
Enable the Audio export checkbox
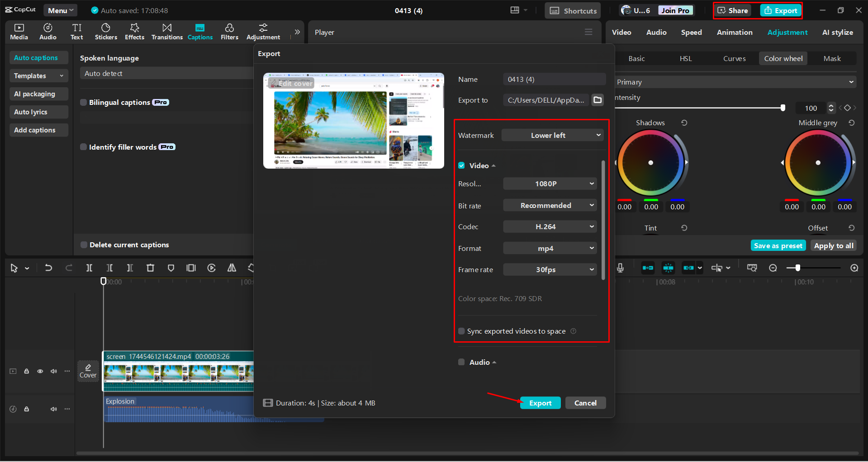[x=461, y=362]
